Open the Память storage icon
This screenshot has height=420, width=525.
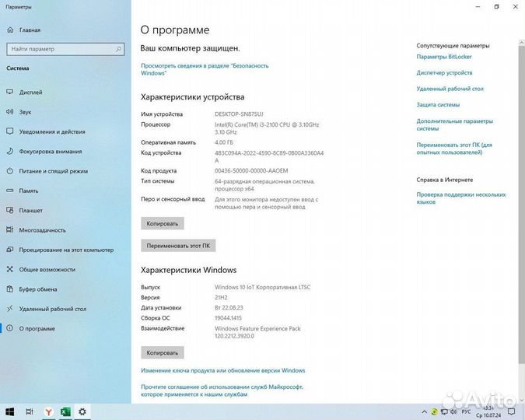pos(10,191)
